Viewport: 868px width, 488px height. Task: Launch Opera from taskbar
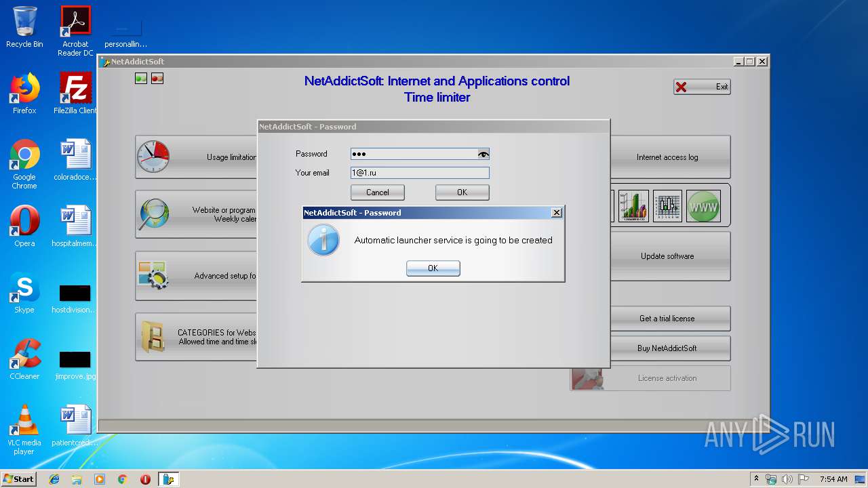(145, 479)
